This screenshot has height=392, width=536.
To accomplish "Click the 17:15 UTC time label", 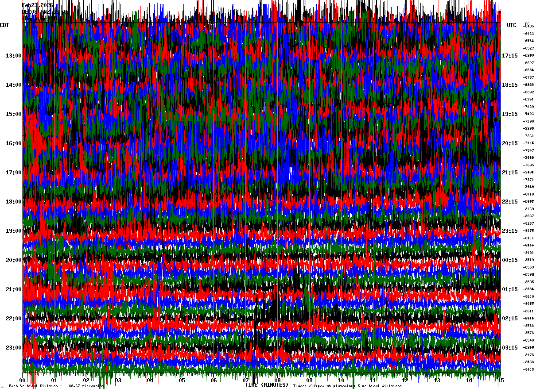I will click(x=510, y=56).
